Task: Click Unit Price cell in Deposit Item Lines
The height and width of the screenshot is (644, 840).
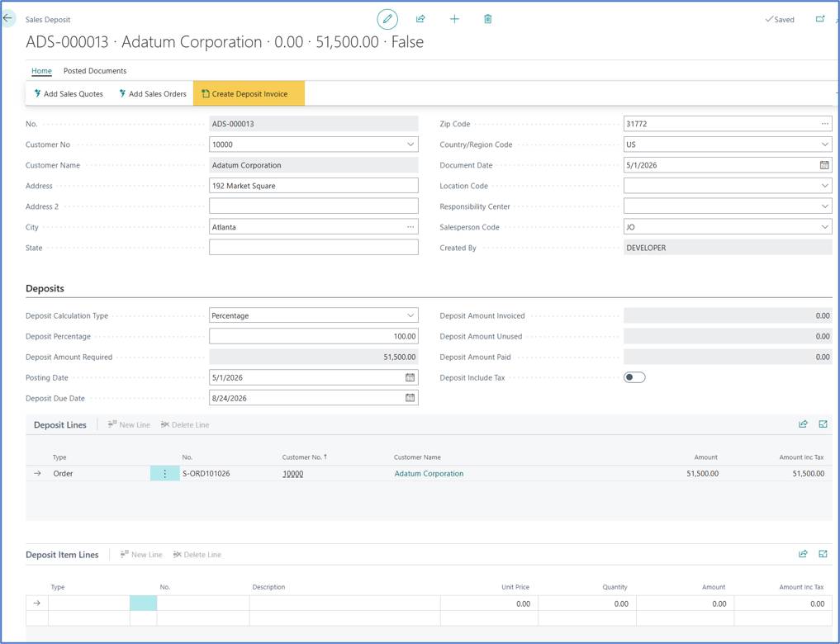Action: coord(489,604)
